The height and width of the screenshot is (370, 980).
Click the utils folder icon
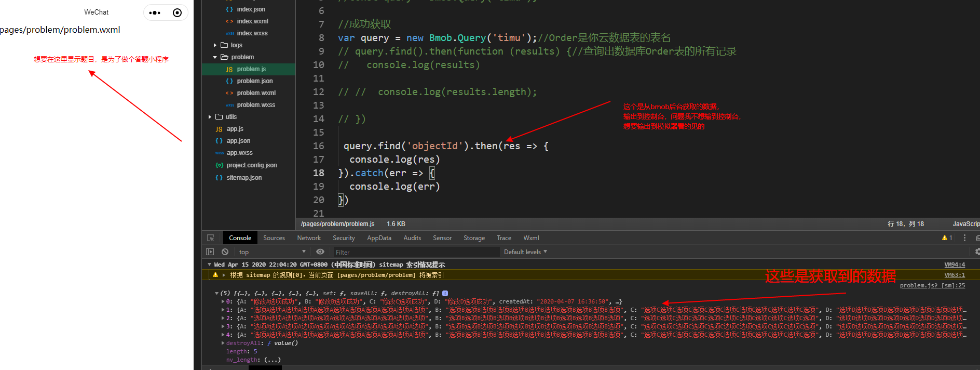pyautogui.click(x=219, y=117)
